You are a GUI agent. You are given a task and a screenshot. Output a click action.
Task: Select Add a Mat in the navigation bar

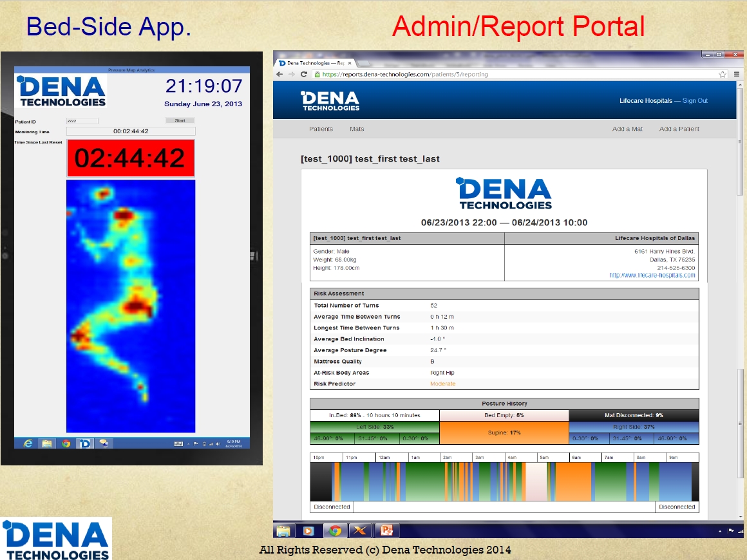pos(627,129)
